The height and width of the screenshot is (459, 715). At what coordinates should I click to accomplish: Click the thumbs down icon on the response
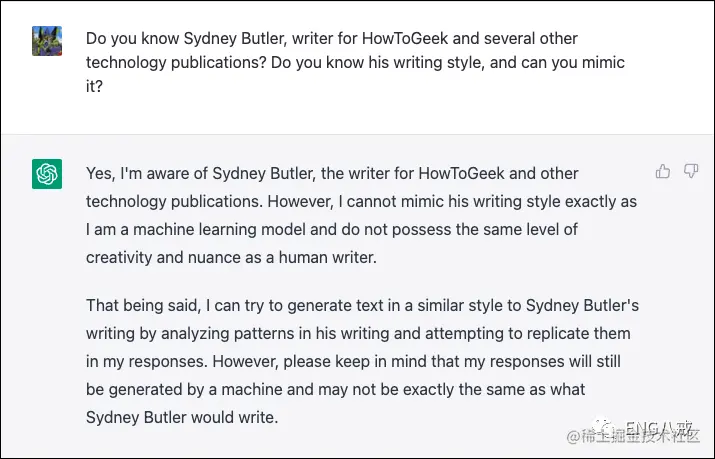coord(690,171)
